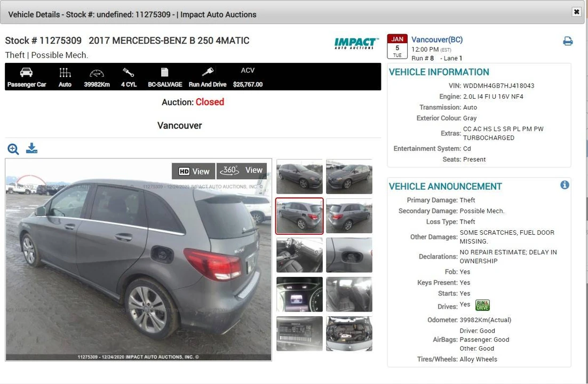Click the Run And Drive key icon

[x=208, y=71]
